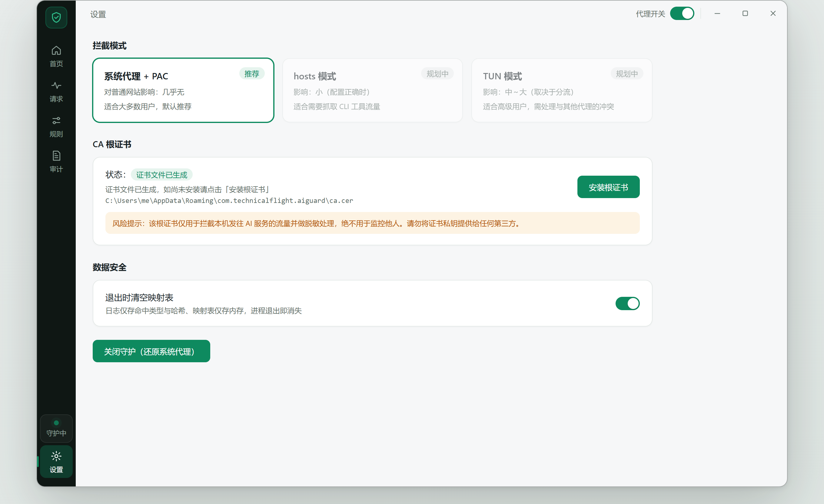This screenshot has height=504, width=824.
Task: Click 证书文件已生成，如尚未安装 hint text
Action: [x=188, y=190]
